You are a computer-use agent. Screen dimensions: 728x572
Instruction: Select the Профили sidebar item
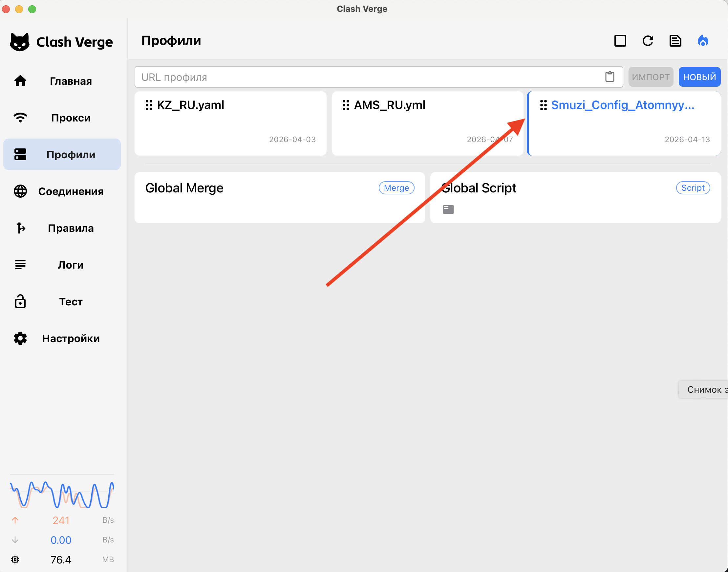pos(62,154)
